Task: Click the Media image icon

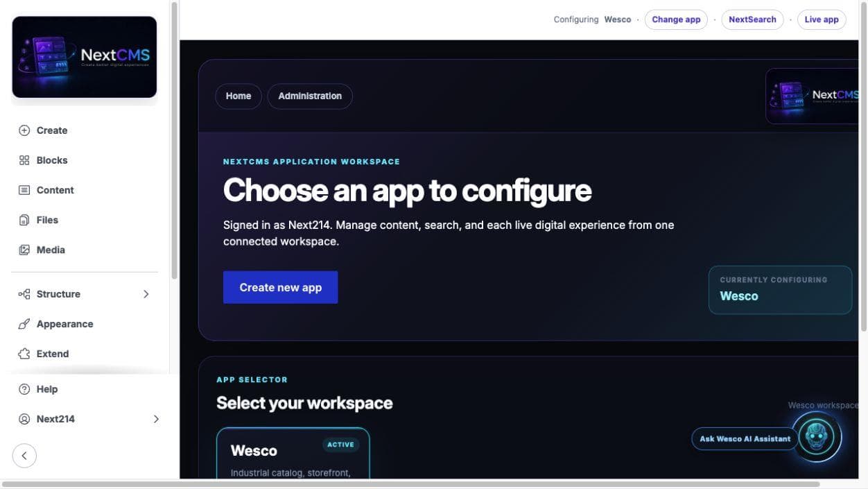Action: [x=24, y=250]
